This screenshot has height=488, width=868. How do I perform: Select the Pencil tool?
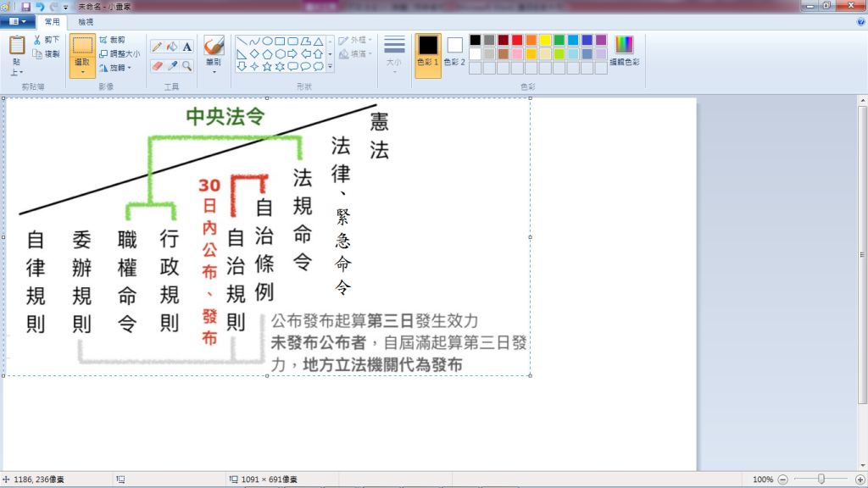157,47
